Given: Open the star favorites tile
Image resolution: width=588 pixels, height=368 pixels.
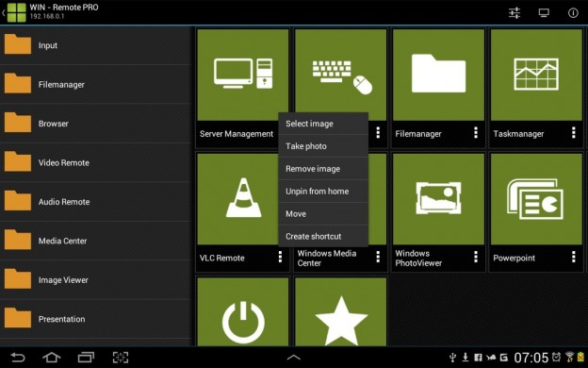Looking at the screenshot, I should coord(340,311).
